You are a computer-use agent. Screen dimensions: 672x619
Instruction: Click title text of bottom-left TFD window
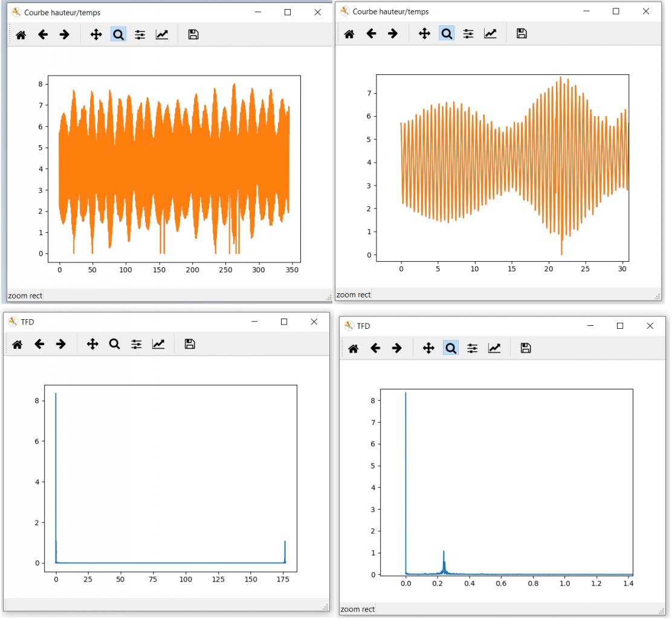27,322
